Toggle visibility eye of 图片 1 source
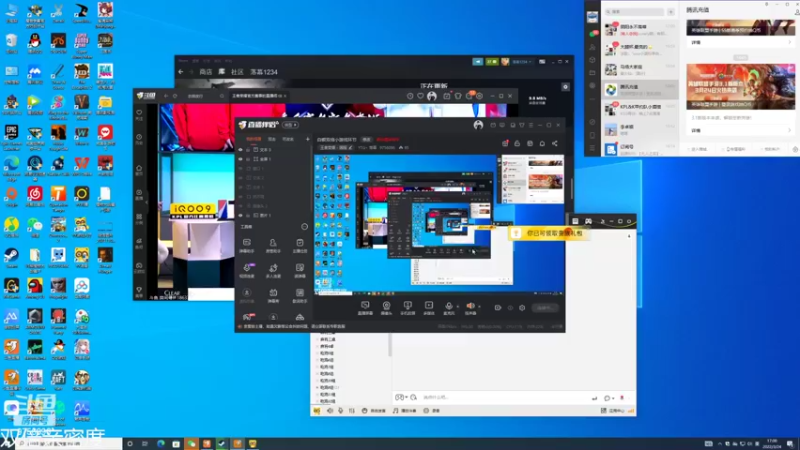The image size is (800, 450). tap(241, 215)
